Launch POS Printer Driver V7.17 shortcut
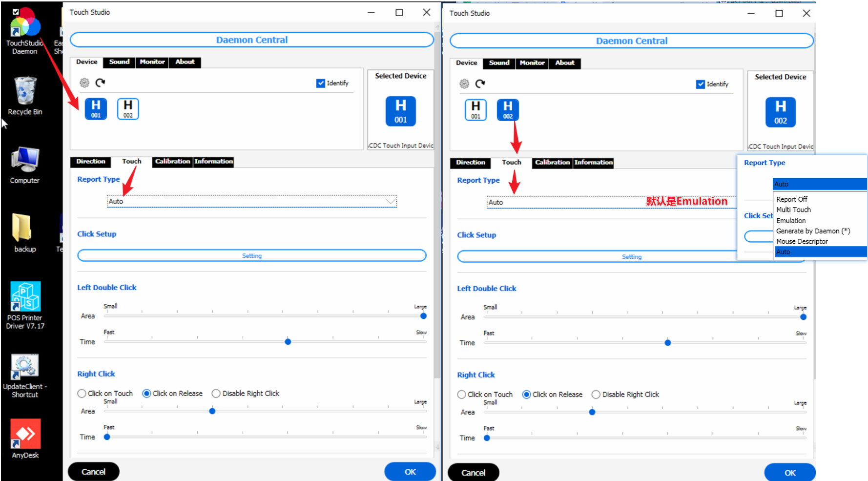Image resolution: width=868 pixels, height=481 pixels. coord(25,305)
